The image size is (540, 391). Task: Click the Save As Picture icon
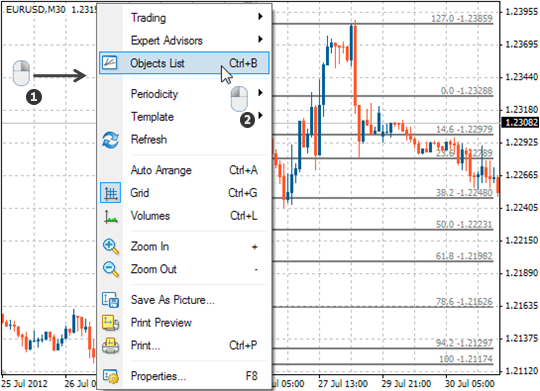[x=111, y=300]
